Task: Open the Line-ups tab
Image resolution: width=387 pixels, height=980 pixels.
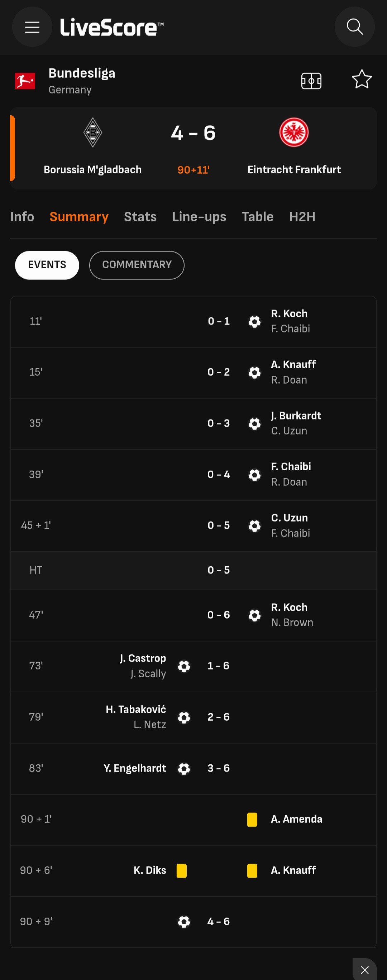Action: tap(199, 217)
